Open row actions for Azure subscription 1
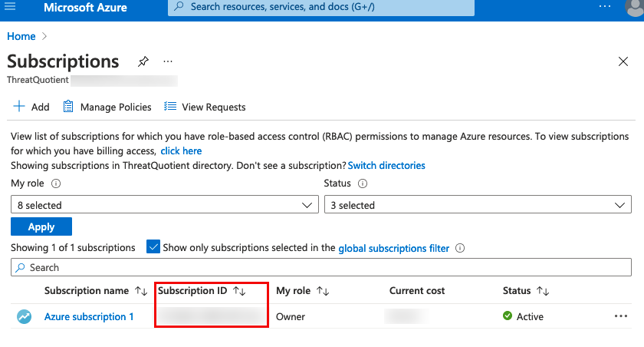 [x=620, y=316]
